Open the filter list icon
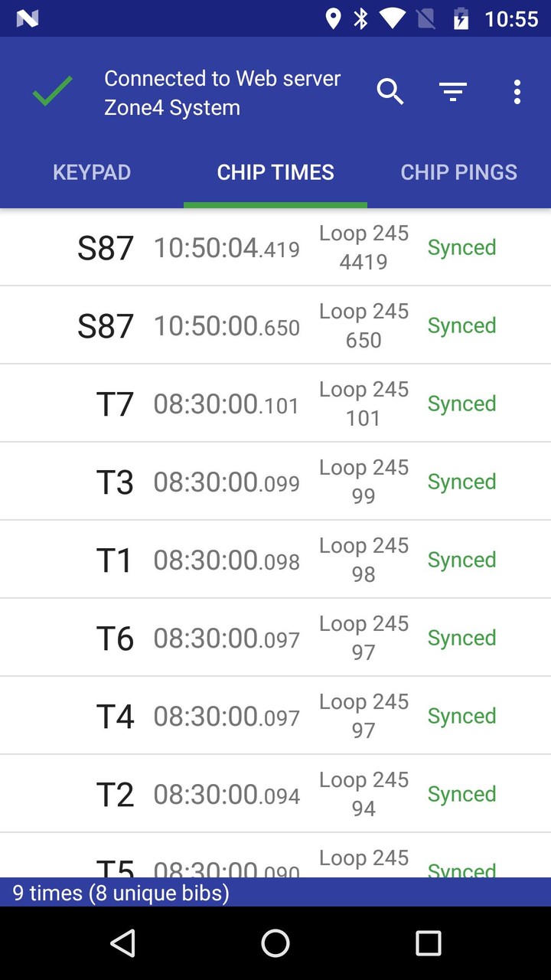 click(453, 92)
